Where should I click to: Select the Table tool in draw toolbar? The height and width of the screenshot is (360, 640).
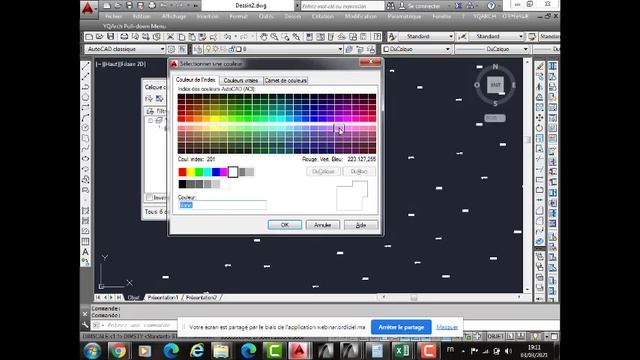[x=85, y=241]
